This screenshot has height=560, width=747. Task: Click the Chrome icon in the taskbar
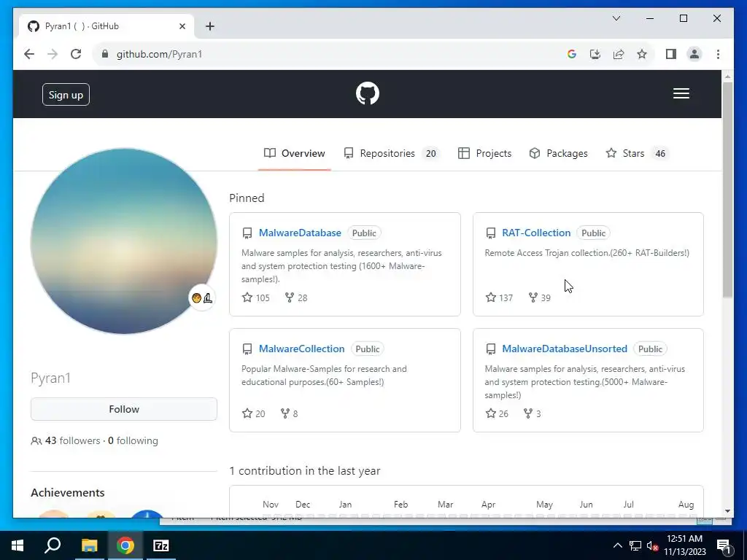pyautogui.click(x=125, y=545)
